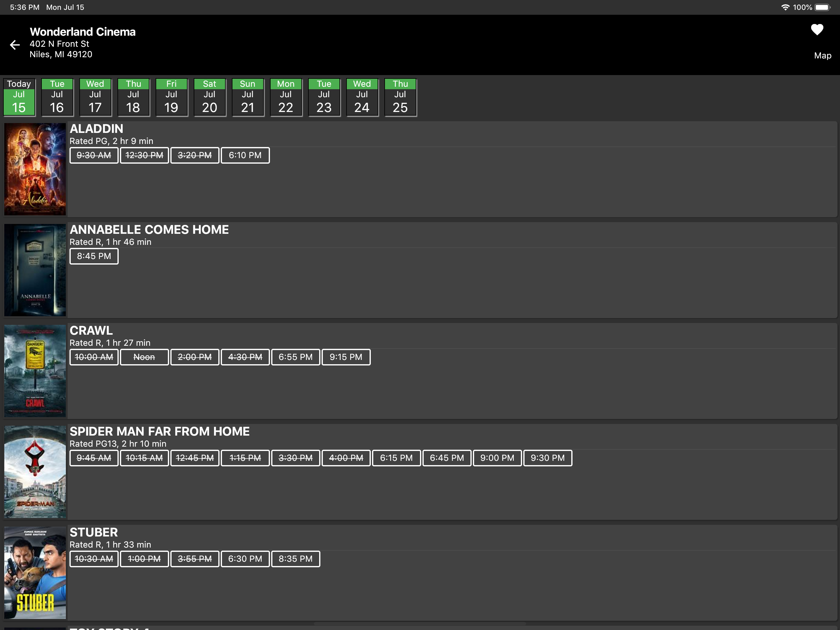Select the Stuber 8:35 PM showtime
This screenshot has height=630, width=840.
click(x=295, y=559)
